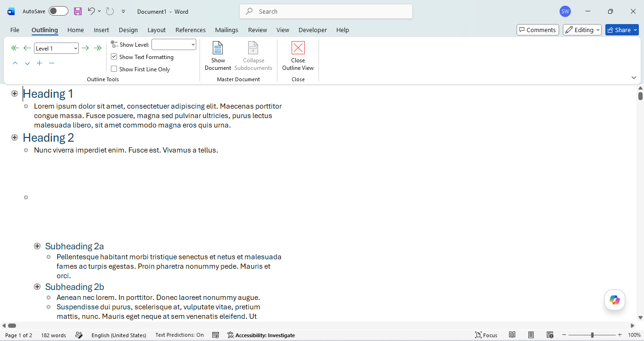Screen dimensions: 644x341
Task: Click the vertical scrollbar down arrow
Action: (640, 317)
